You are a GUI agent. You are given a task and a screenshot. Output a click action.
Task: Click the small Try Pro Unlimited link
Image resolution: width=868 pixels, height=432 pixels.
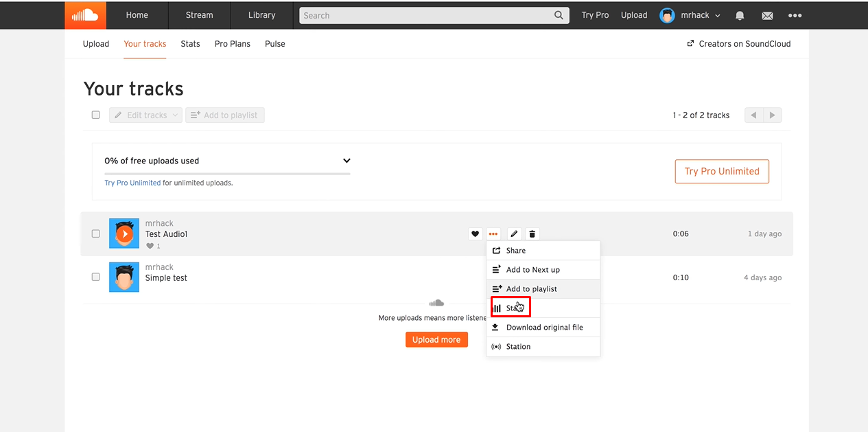tap(132, 183)
